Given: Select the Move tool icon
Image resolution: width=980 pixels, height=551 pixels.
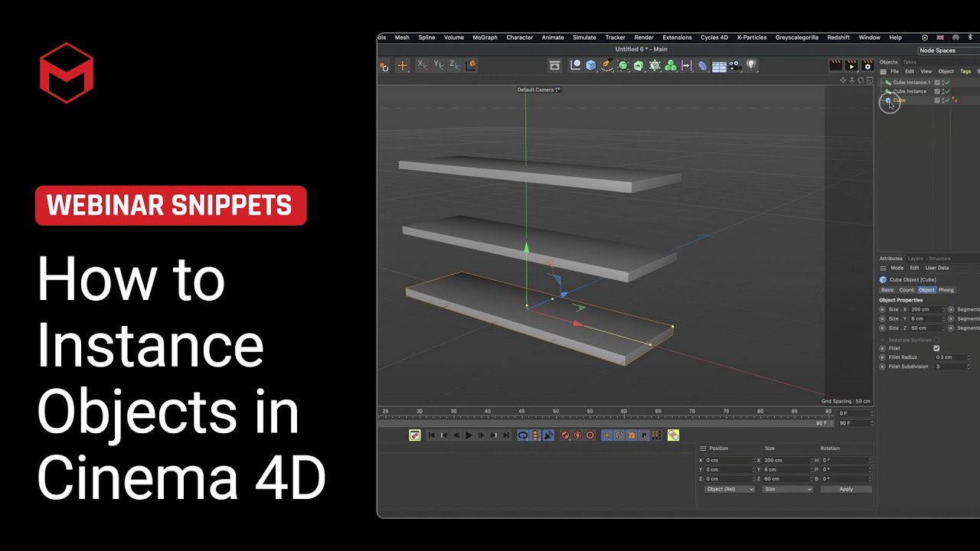Looking at the screenshot, I should click(403, 66).
